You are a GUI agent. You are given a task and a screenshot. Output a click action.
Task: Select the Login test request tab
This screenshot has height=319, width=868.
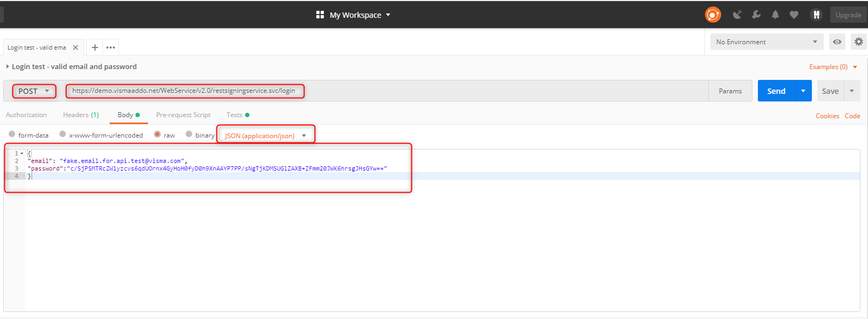tap(37, 47)
